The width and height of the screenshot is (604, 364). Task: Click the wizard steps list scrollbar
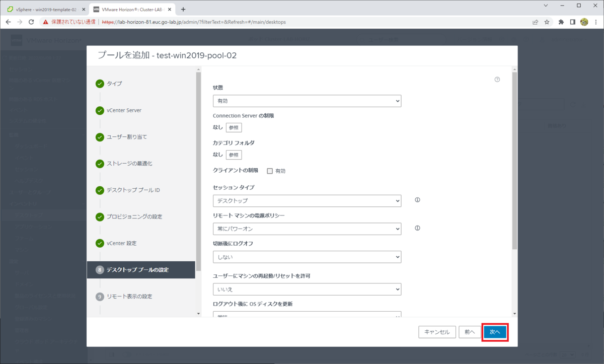pyautogui.click(x=198, y=171)
